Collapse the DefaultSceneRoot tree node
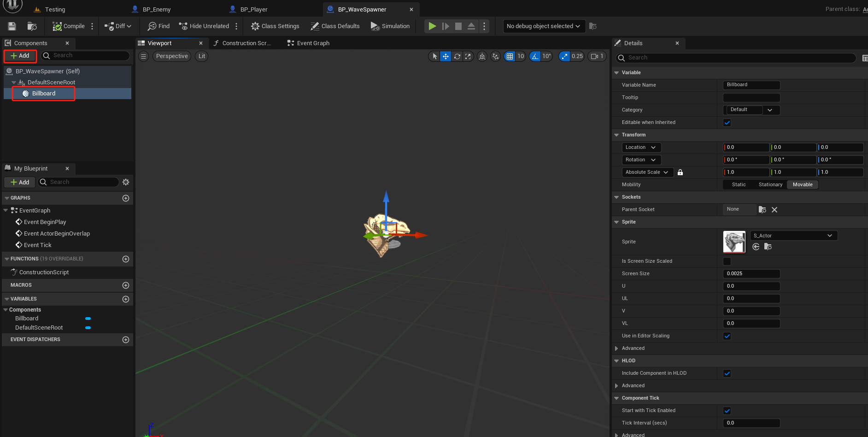 point(14,83)
